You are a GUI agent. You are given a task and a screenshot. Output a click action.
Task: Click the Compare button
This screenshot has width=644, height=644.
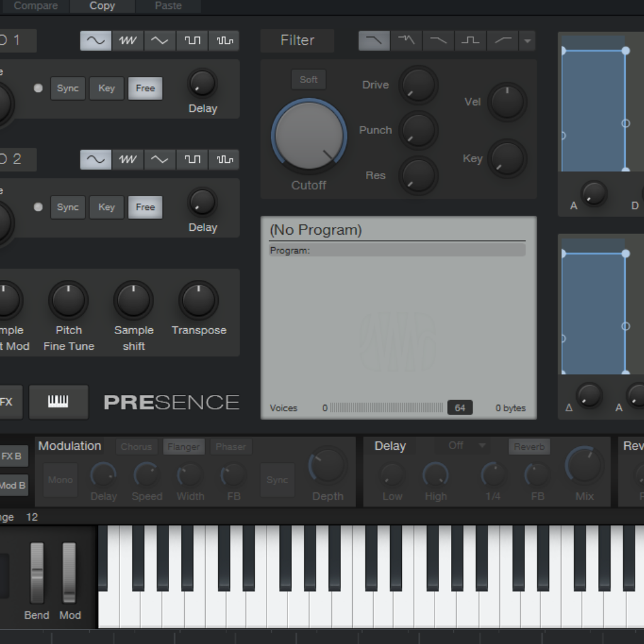(35, 6)
